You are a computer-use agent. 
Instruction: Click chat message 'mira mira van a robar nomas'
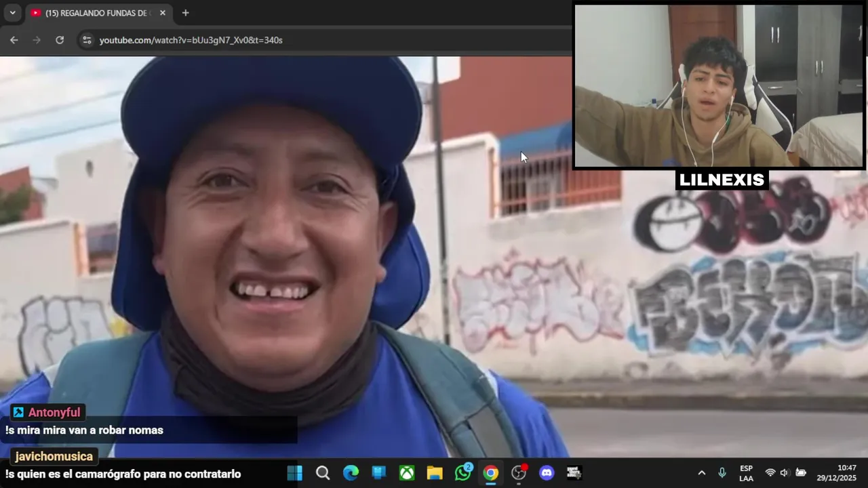(90, 430)
